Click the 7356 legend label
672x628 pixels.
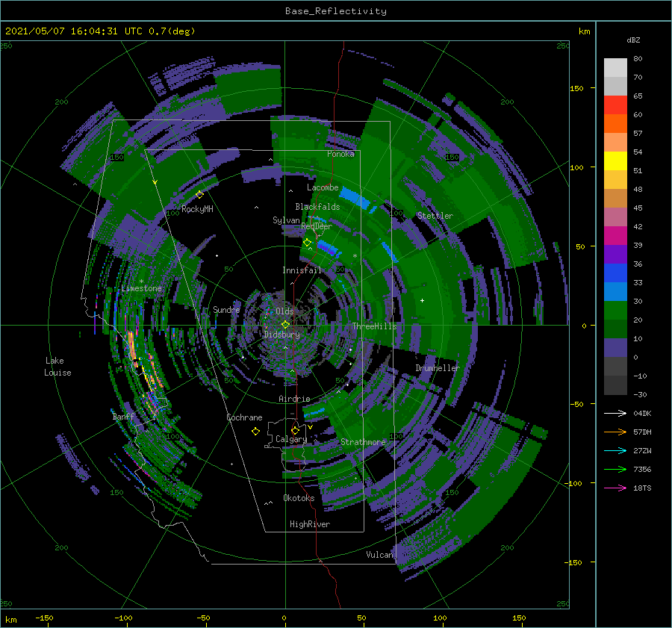point(642,470)
